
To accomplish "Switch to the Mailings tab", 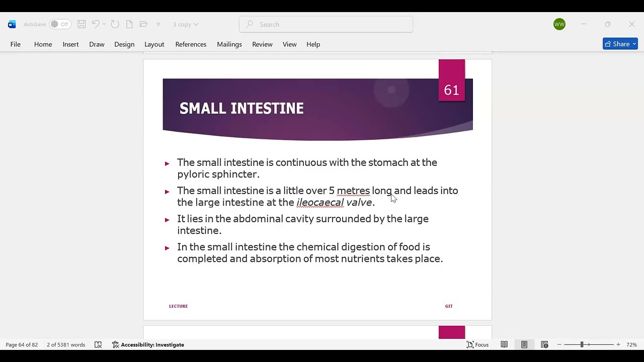I will click(x=229, y=44).
